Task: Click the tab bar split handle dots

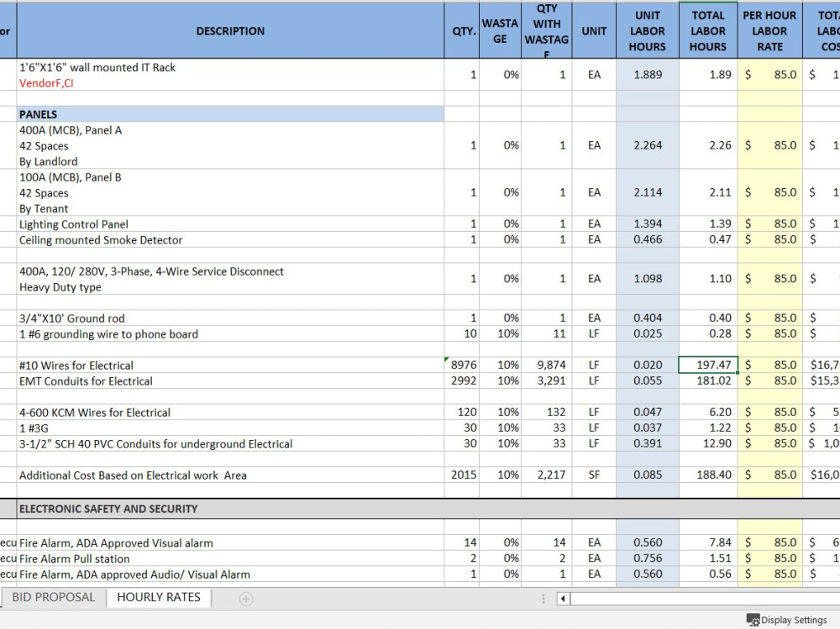Action: [x=543, y=599]
